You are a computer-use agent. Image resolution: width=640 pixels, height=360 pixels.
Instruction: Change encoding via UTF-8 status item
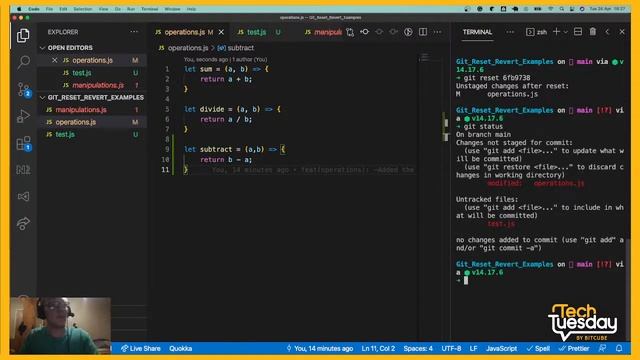click(451, 348)
